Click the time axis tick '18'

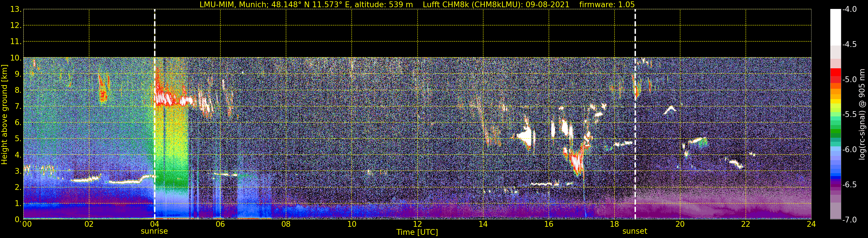614,224
